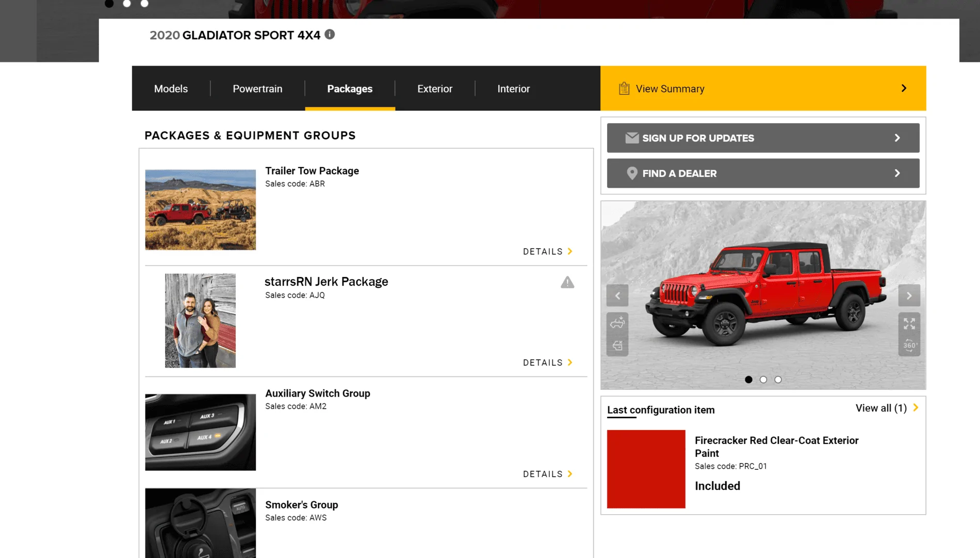Select the Packages tab
The height and width of the screenshot is (558, 980).
pyautogui.click(x=350, y=89)
